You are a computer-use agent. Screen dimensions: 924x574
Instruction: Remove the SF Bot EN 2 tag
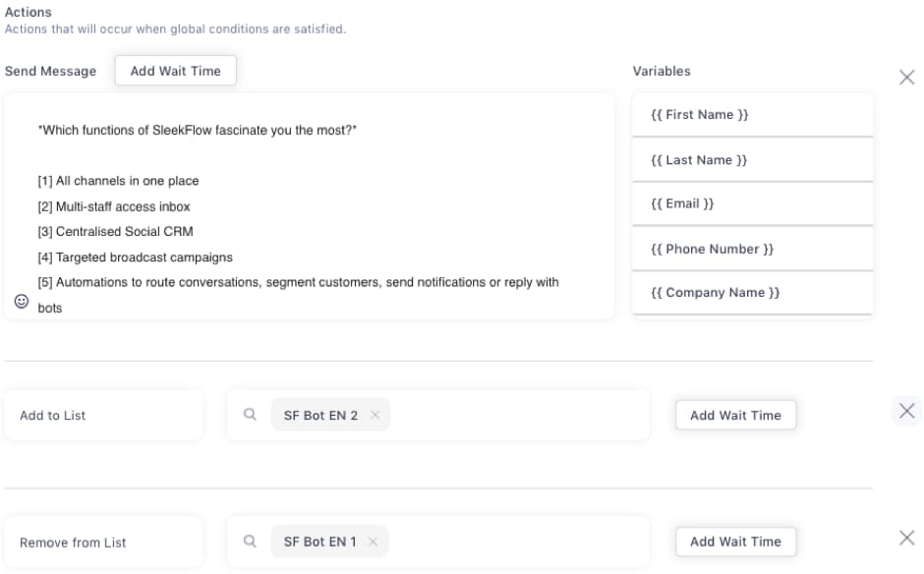375,415
